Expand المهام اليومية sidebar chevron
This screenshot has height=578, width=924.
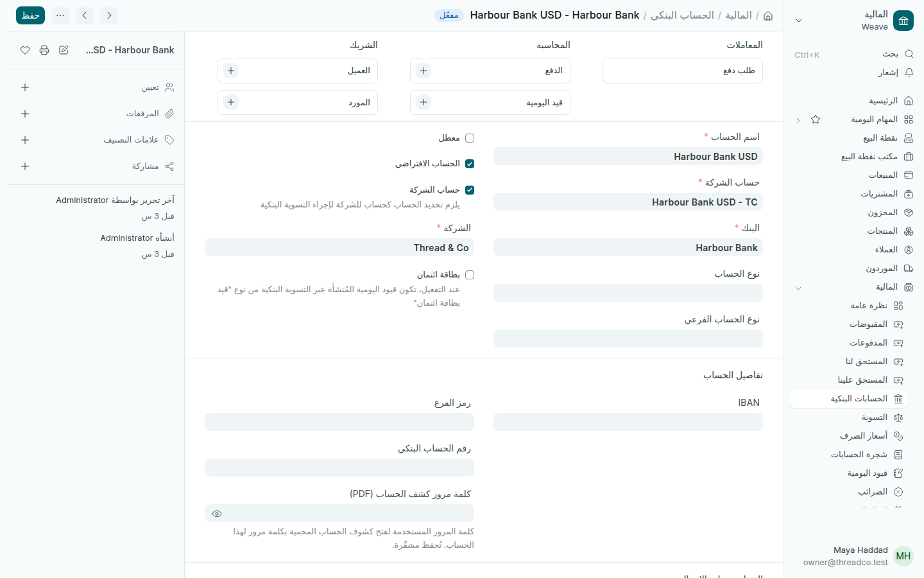798,120
